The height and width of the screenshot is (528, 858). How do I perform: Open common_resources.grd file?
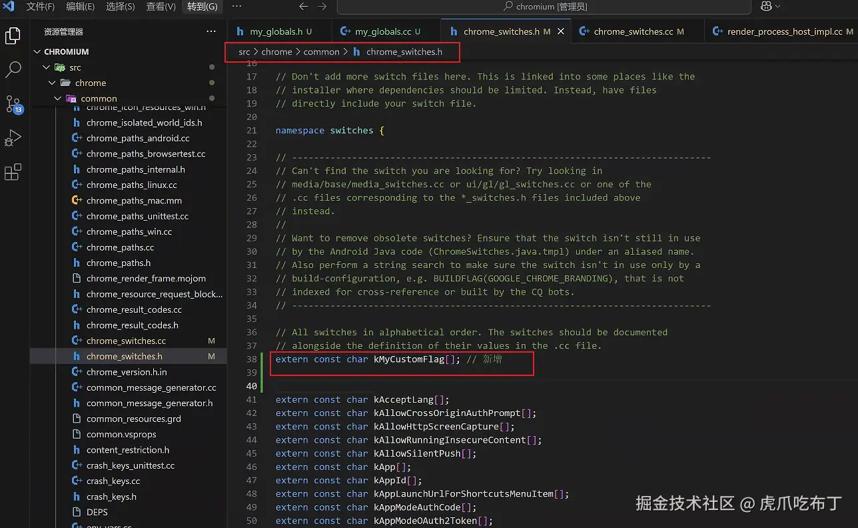(x=134, y=419)
